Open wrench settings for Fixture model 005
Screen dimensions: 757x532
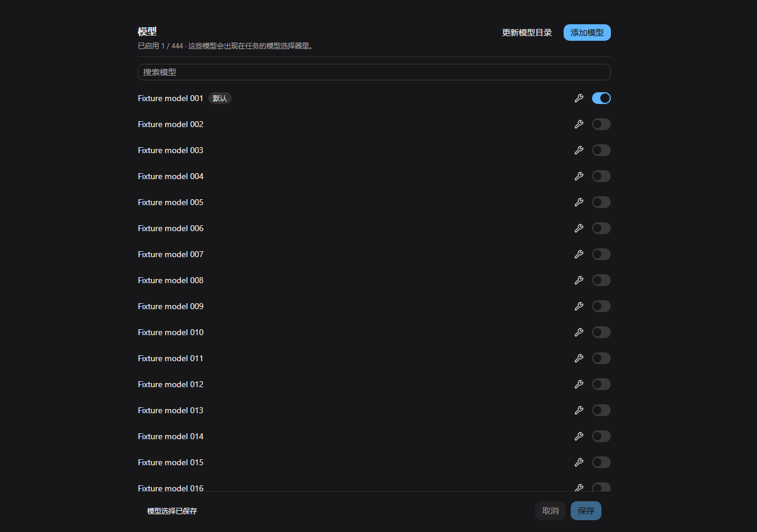tap(579, 202)
